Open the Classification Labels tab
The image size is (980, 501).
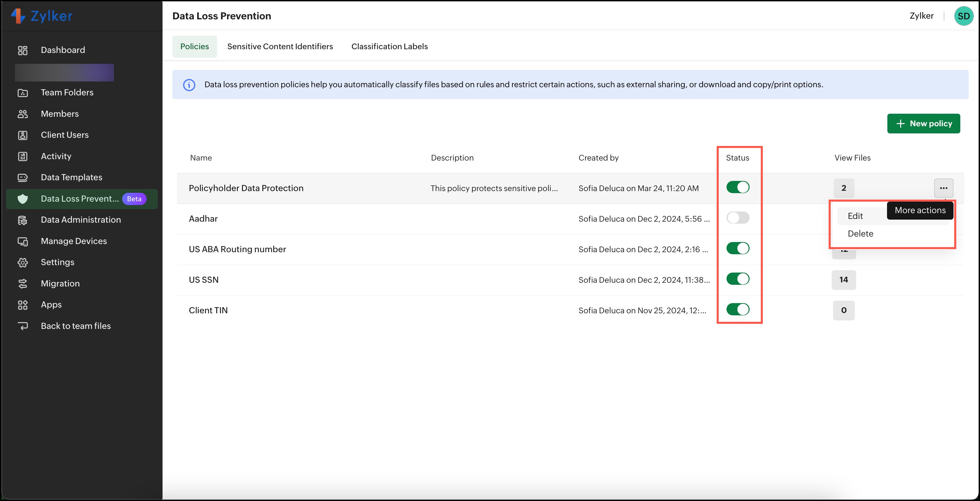(389, 47)
